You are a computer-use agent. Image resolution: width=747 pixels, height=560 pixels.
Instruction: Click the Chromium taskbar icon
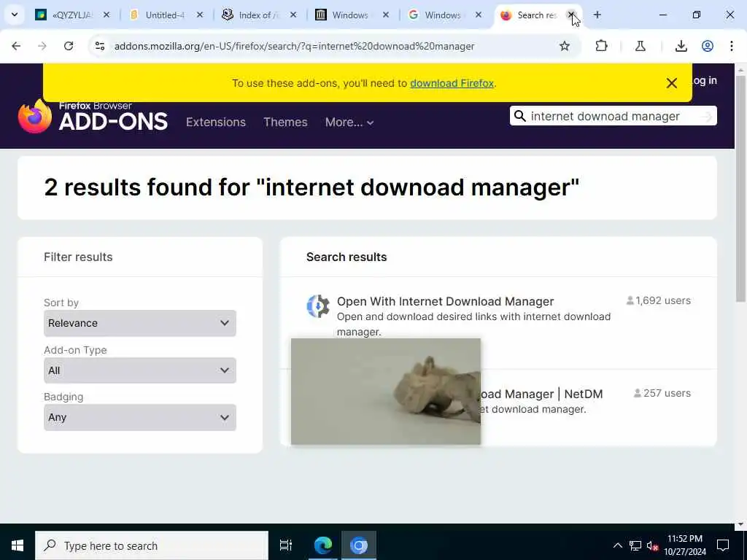click(x=359, y=545)
